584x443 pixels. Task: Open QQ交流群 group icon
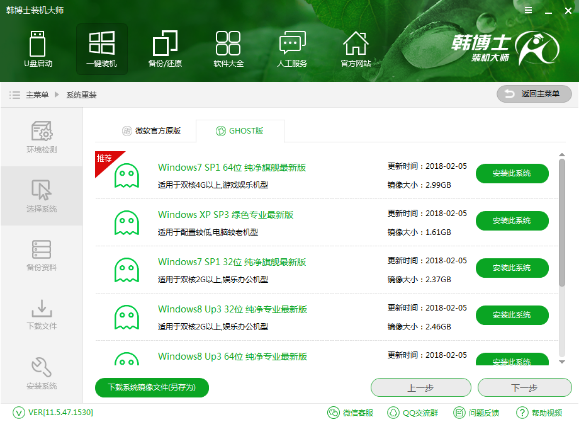pos(393,413)
